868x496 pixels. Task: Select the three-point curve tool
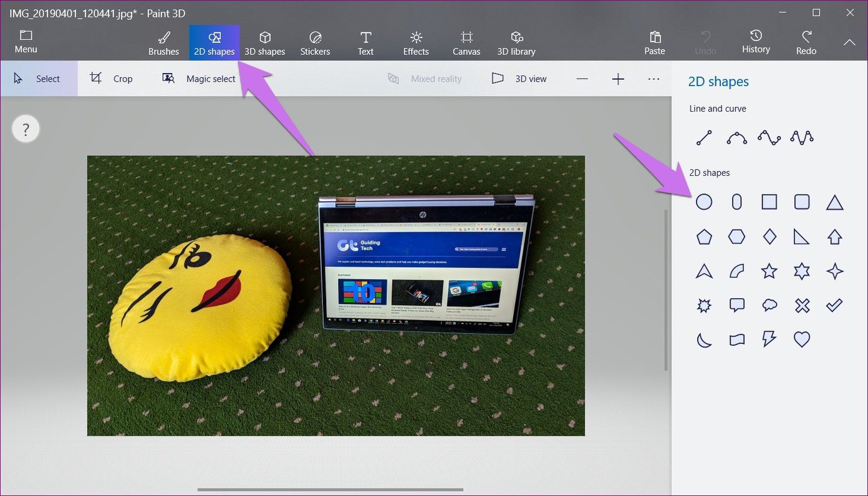737,138
